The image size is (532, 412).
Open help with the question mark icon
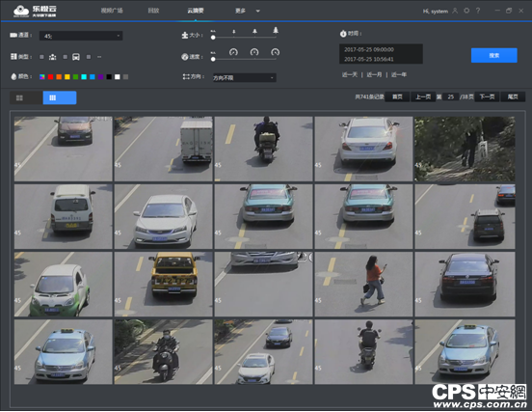478,11
